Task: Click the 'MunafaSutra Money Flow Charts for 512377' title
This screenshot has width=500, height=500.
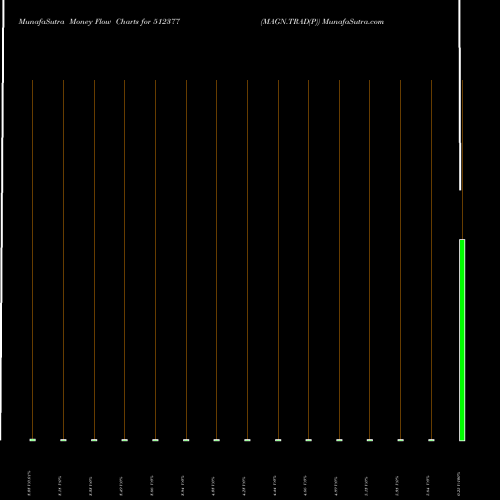Action: pos(99,22)
